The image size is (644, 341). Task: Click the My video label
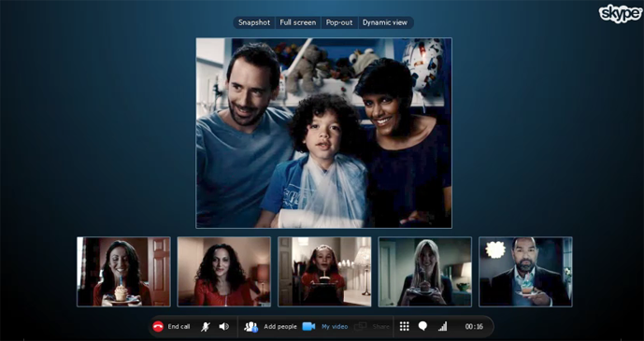tap(335, 327)
